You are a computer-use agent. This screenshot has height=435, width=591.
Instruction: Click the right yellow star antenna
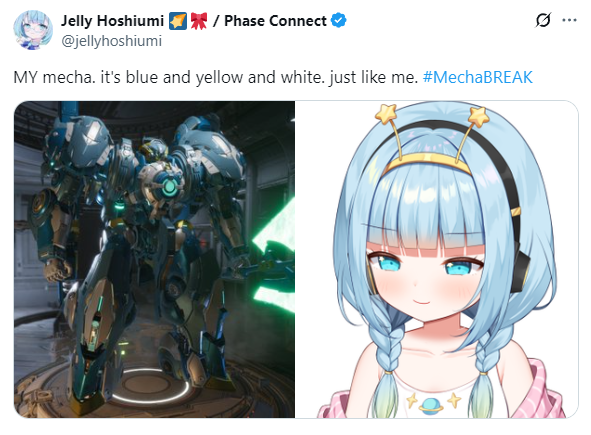click(479, 116)
